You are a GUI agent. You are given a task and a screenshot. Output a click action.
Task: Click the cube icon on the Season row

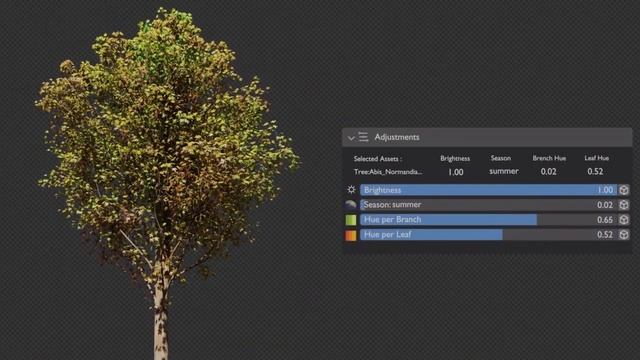[x=624, y=204]
